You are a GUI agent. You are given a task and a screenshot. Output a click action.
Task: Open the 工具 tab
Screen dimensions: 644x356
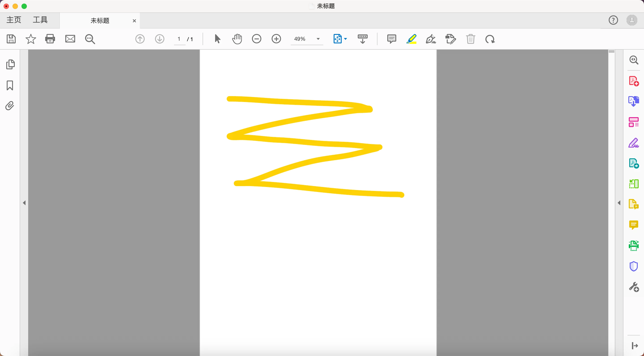[40, 20]
